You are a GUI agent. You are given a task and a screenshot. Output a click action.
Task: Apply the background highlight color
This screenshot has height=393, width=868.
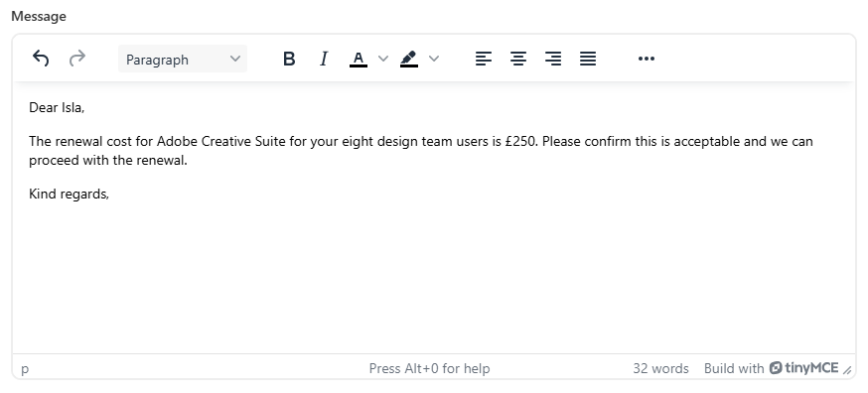tap(409, 59)
